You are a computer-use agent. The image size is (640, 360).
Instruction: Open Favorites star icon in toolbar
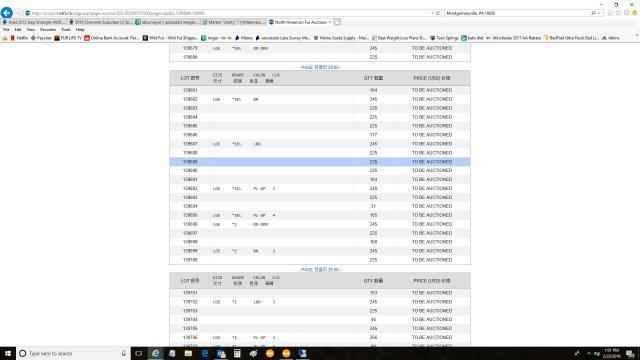point(618,13)
